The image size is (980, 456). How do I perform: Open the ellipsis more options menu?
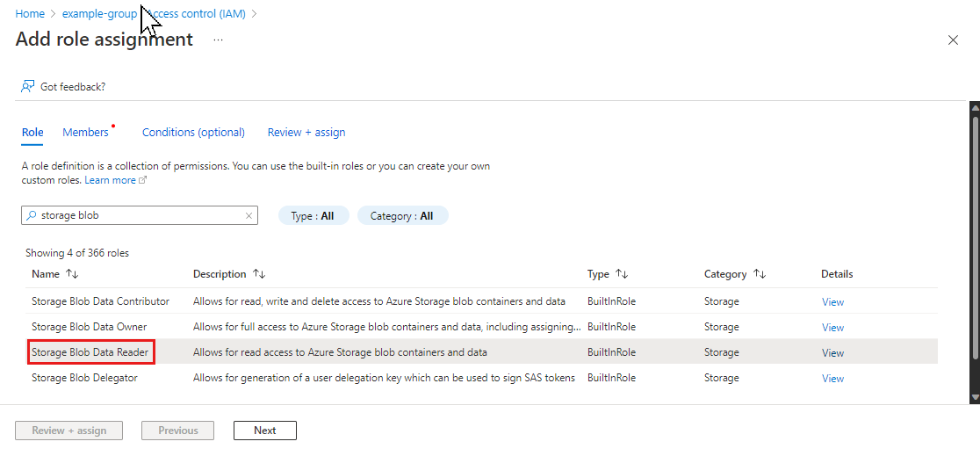tap(218, 40)
